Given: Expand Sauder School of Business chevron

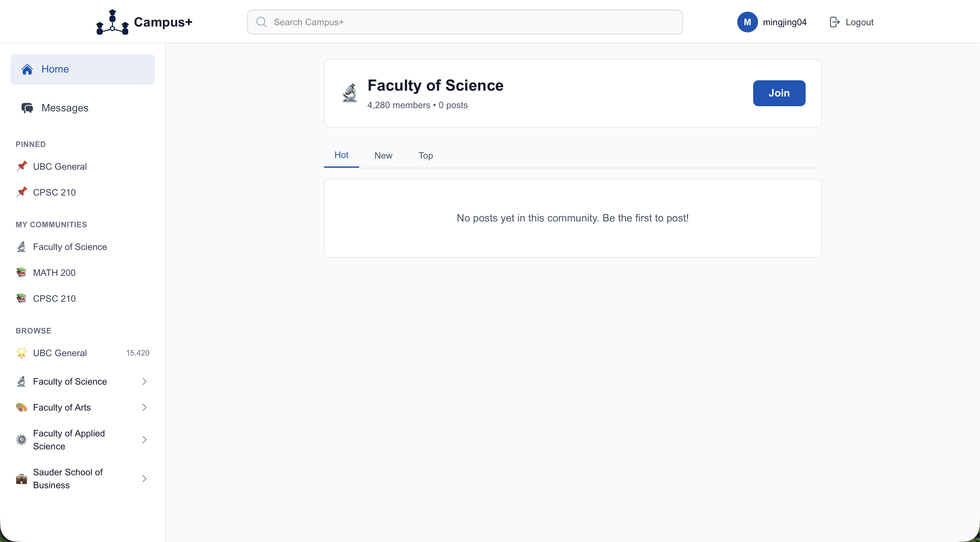Looking at the screenshot, I should click(x=144, y=479).
